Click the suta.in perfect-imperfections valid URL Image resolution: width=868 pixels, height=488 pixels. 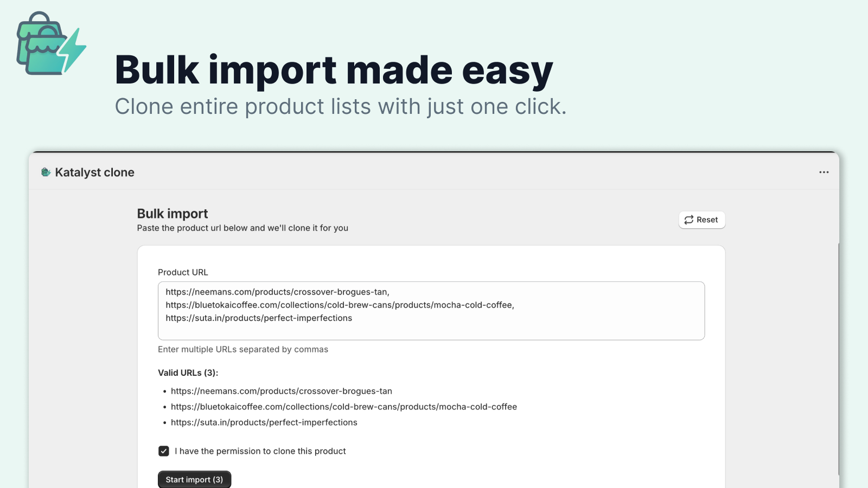pyautogui.click(x=264, y=422)
